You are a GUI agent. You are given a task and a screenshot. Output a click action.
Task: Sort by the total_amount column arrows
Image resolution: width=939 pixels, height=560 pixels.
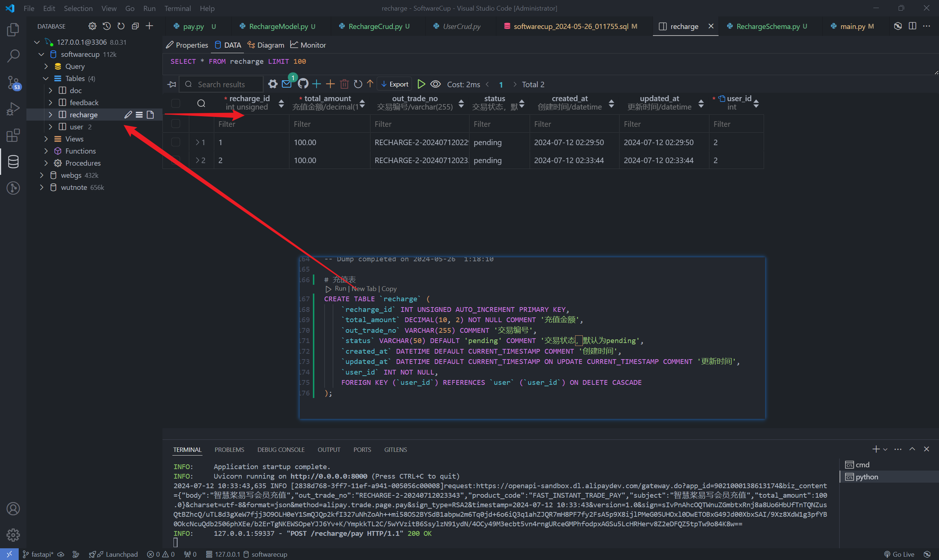(x=362, y=103)
